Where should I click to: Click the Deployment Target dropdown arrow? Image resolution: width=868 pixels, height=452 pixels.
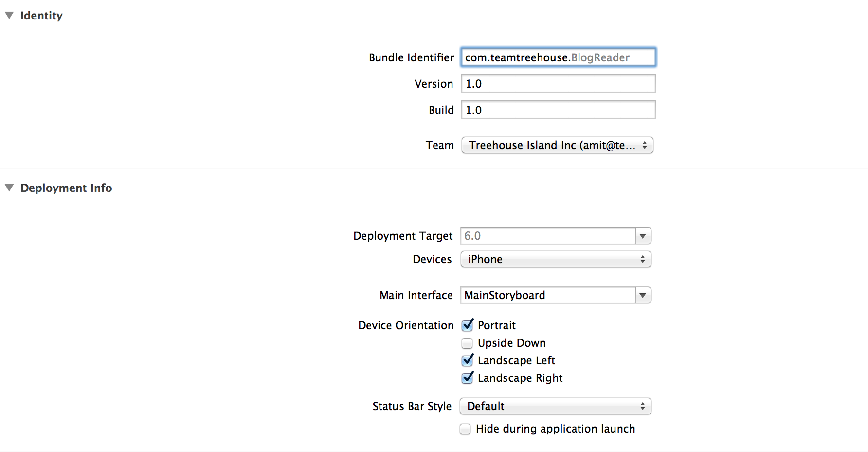643,236
